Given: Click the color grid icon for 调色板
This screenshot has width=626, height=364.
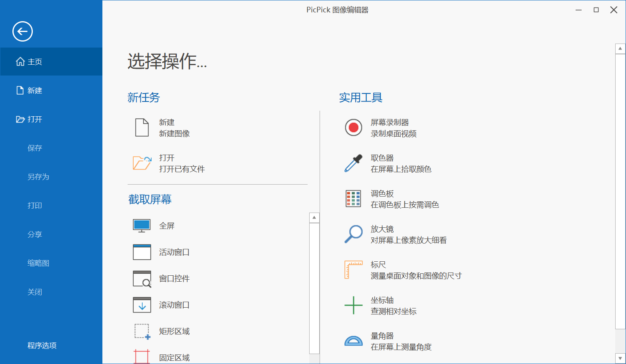Looking at the screenshot, I should point(354,199).
